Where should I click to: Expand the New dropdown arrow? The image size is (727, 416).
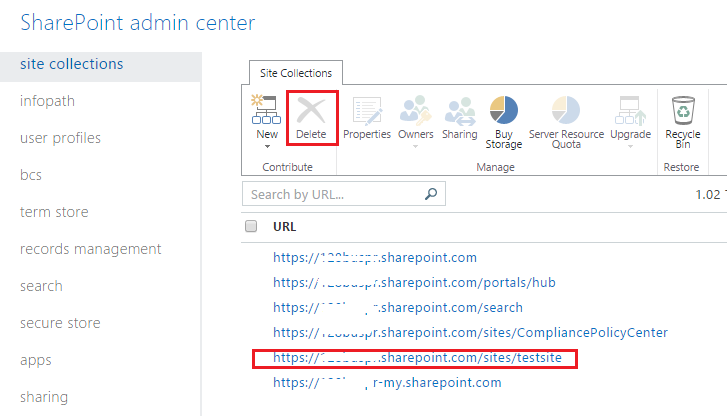click(x=267, y=147)
